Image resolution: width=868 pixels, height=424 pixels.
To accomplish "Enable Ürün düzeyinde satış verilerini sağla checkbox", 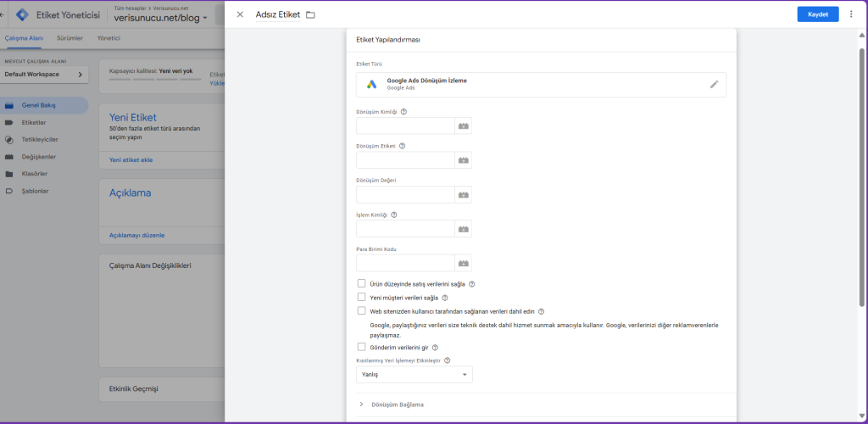I will point(361,283).
